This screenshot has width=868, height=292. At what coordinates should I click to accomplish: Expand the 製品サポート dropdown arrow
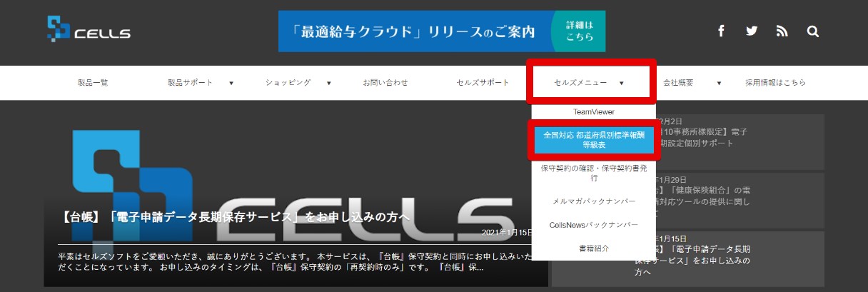(231, 84)
